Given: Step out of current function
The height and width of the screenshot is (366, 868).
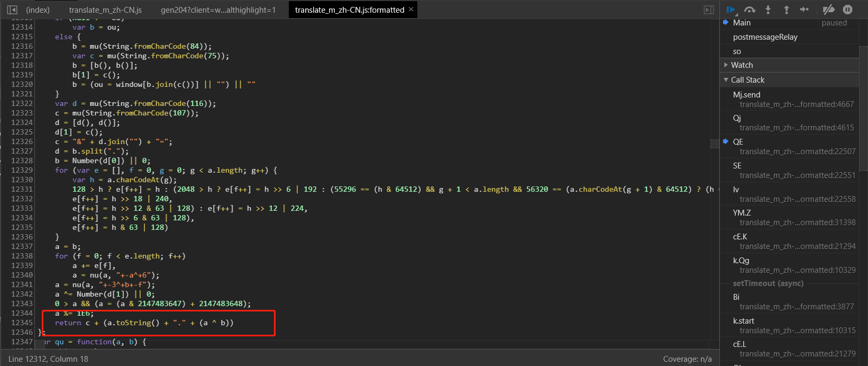Looking at the screenshot, I should coord(787,10).
